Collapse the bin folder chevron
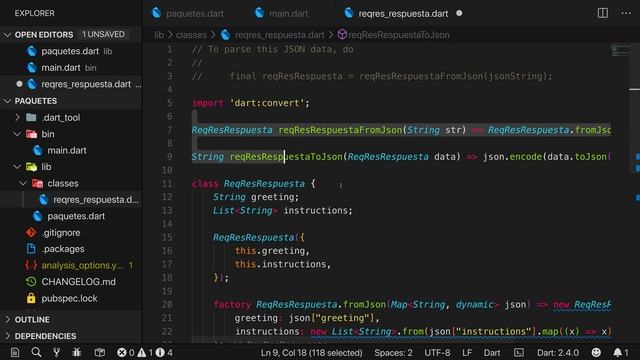Image resolution: width=640 pixels, height=360 pixels. tap(17, 134)
